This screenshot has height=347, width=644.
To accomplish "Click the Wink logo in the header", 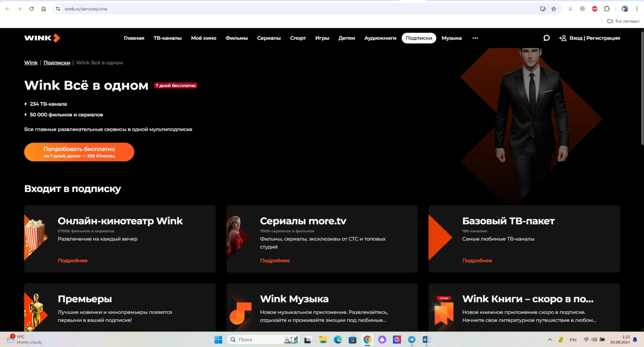I will (42, 38).
